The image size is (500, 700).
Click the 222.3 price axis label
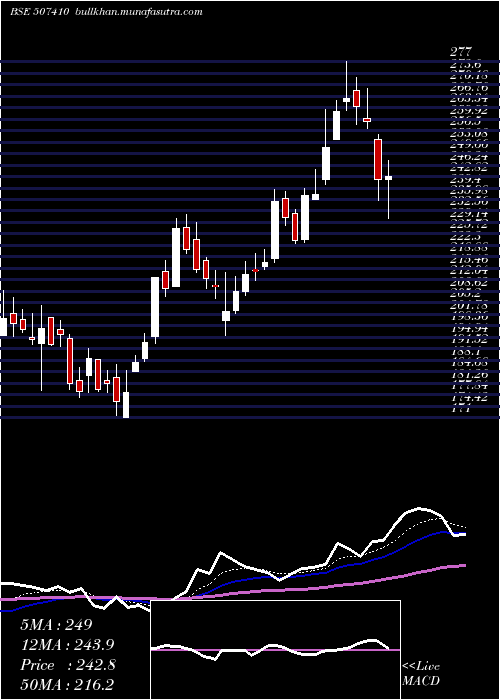point(467,237)
